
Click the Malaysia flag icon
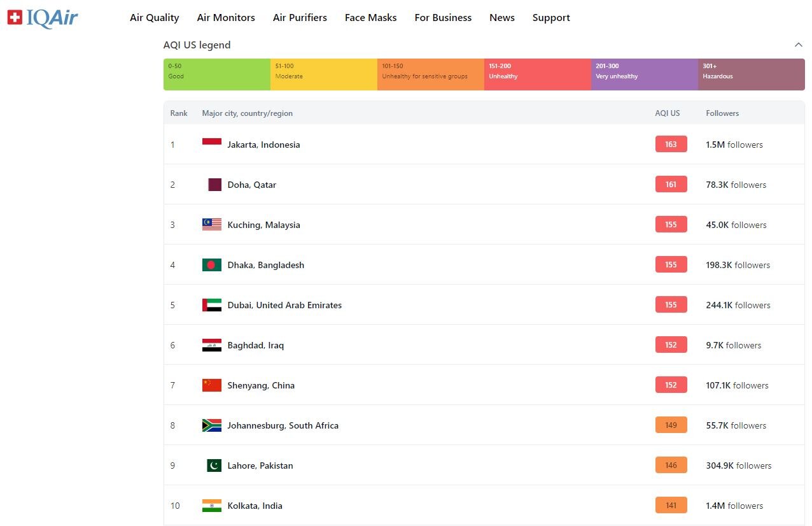211,225
